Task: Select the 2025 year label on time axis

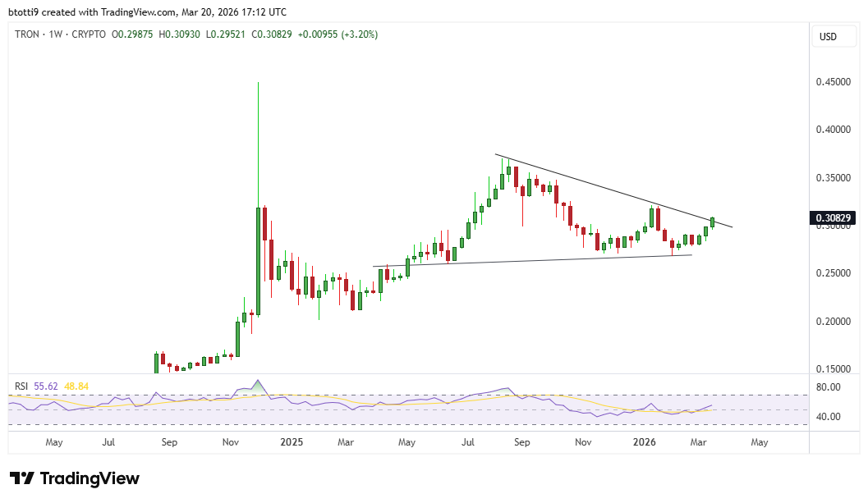Action: click(292, 442)
